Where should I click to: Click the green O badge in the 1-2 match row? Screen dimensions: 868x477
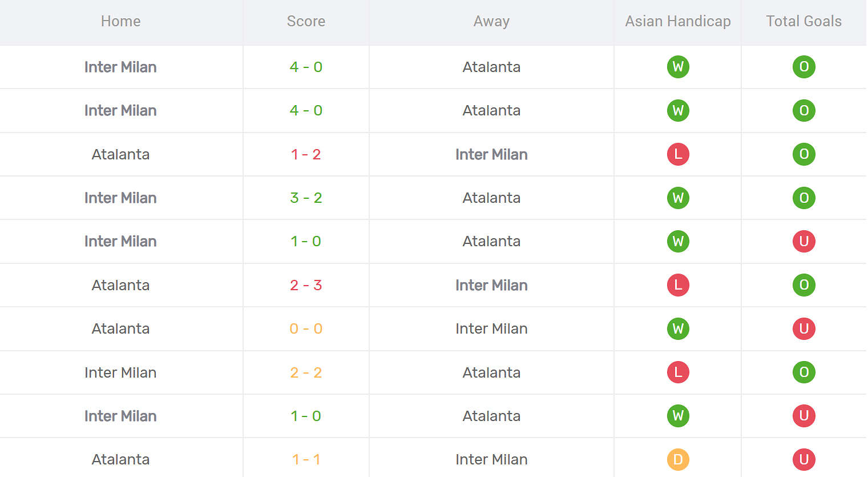804,154
